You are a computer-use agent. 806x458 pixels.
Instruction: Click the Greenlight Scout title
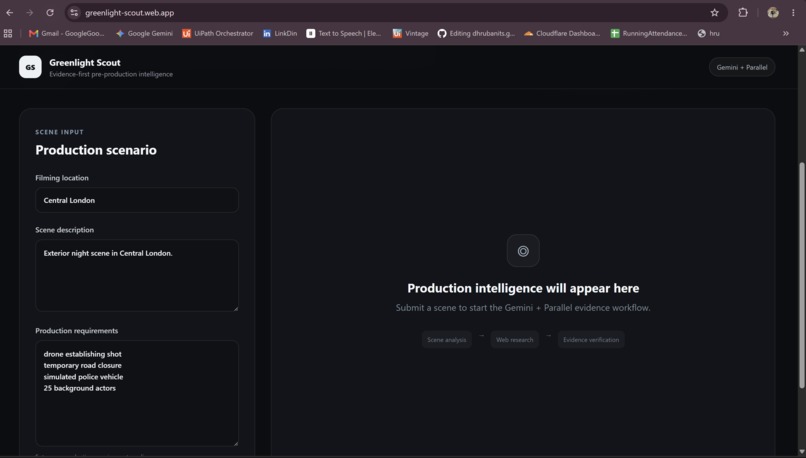(x=85, y=62)
